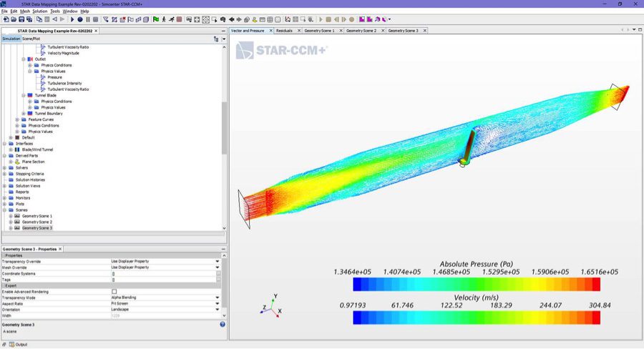
Task: Switch to the Scene/Plot tab
Action: pyautogui.click(x=31, y=39)
